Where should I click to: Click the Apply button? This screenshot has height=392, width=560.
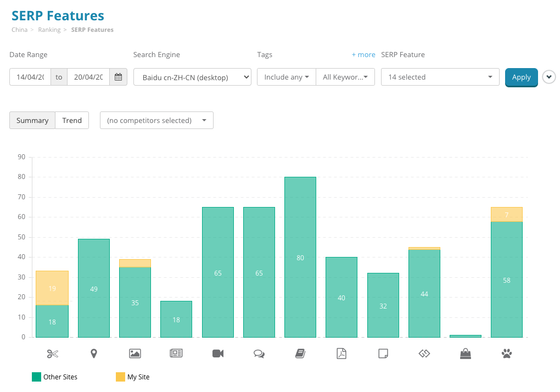click(521, 77)
